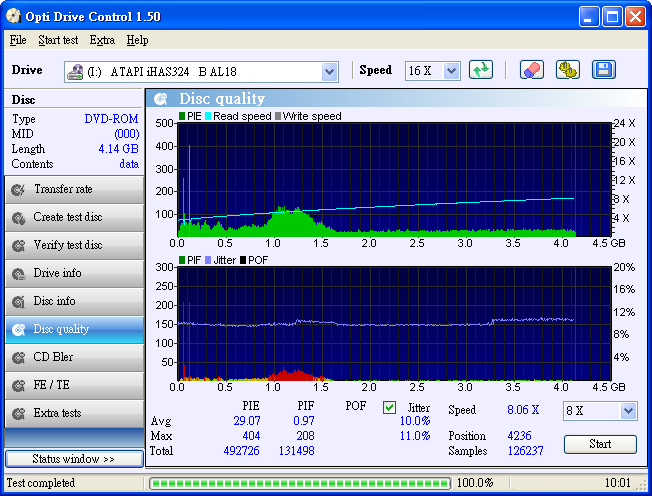The height and width of the screenshot is (496, 652).
Task: Expand the Drive selection dropdown
Action: pos(330,72)
